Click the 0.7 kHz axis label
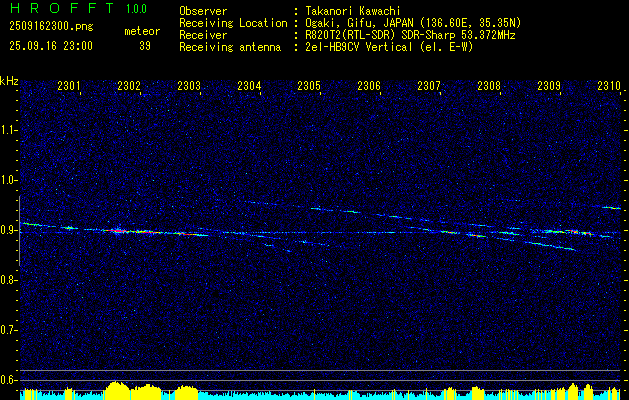The width and height of the screenshot is (629, 400). pos(8,330)
